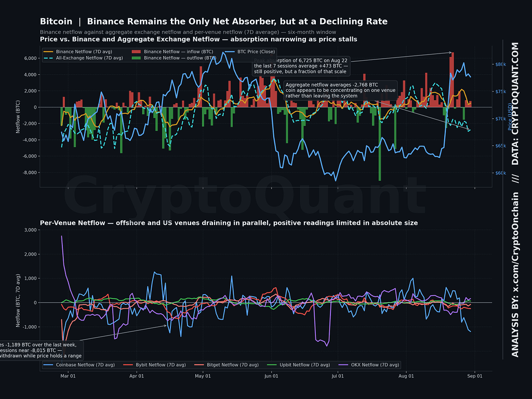Click the $75k price axis label
This screenshot has width=532, height=399.
500,91
